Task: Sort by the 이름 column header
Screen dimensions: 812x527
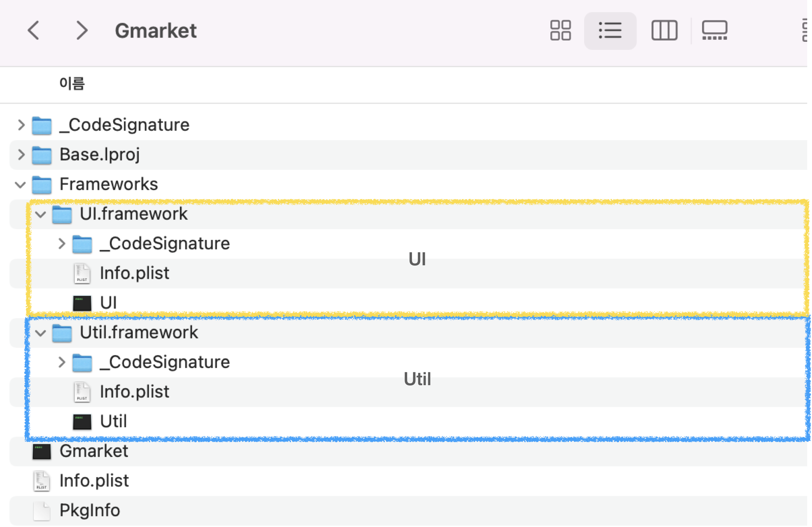Action: pyautogui.click(x=72, y=84)
